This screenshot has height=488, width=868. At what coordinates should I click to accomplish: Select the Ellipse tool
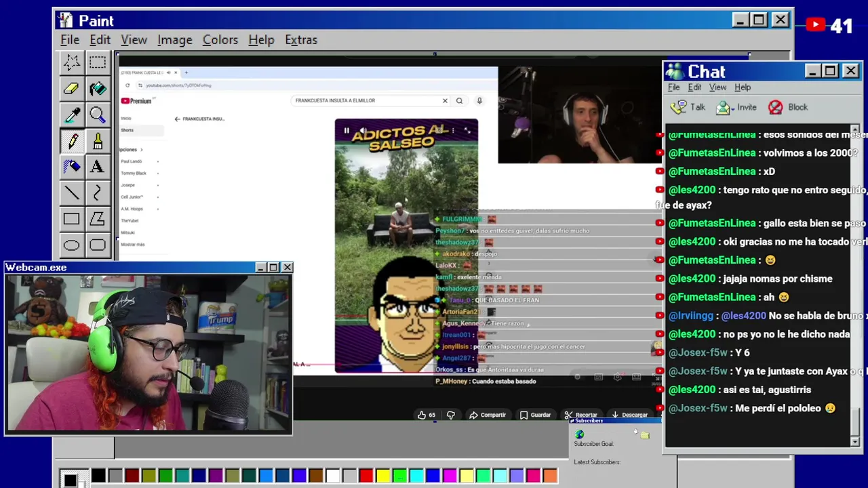pyautogui.click(x=71, y=245)
